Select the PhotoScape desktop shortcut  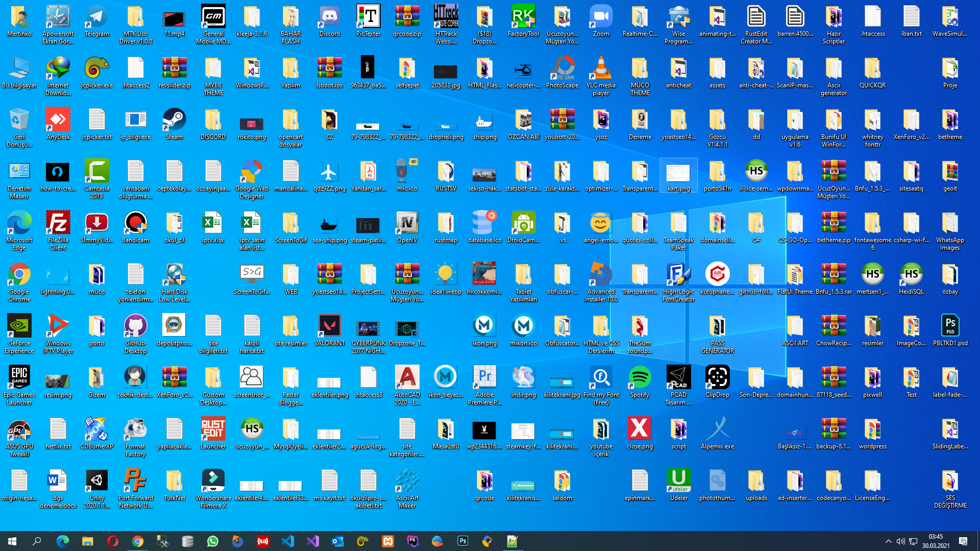click(x=562, y=73)
